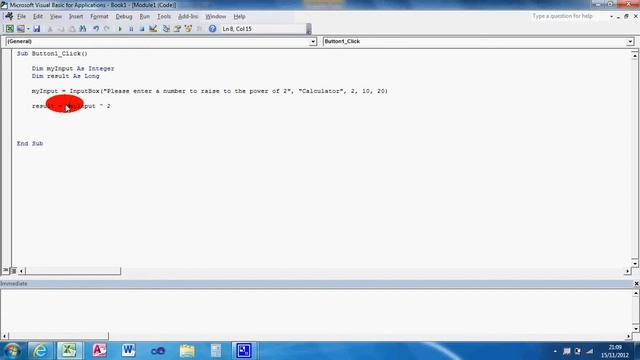Switch to Excel on the taskbar
Viewport: 640px width, 360px height.
69,351
